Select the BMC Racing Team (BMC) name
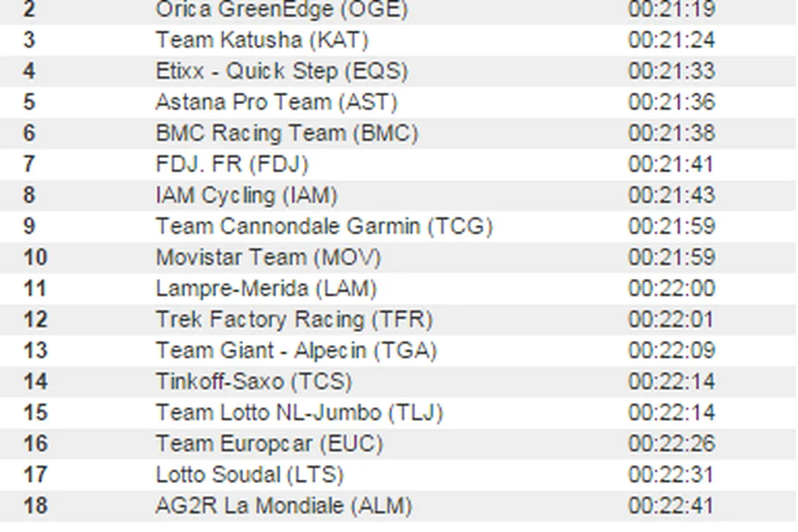 coord(287,133)
